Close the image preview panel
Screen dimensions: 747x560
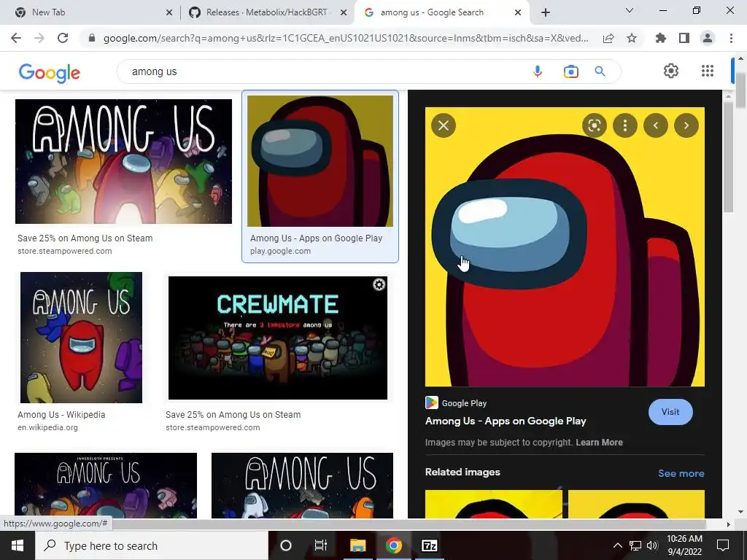pos(444,125)
